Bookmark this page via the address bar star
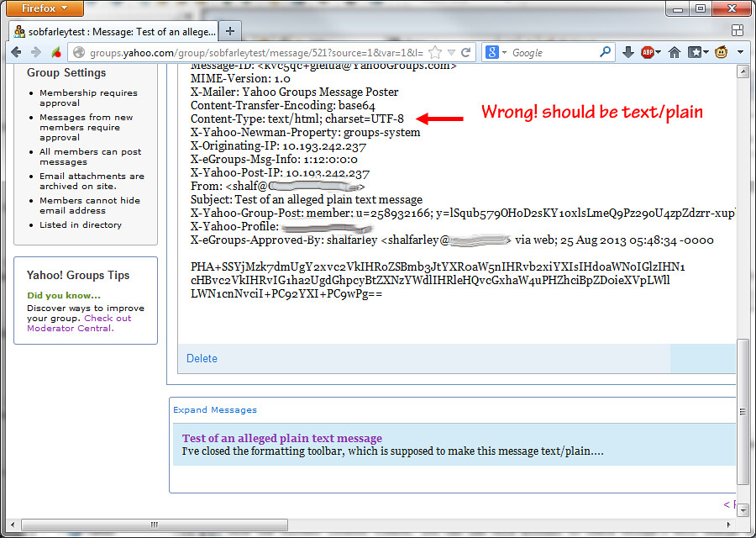Viewport: 756px width, 538px height. pos(436,51)
